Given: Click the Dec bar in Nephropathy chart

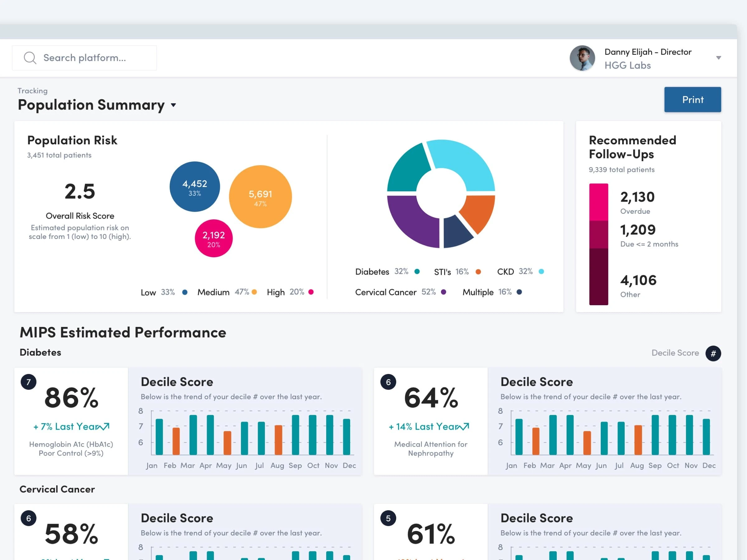Looking at the screenshot, I should 706,437.
